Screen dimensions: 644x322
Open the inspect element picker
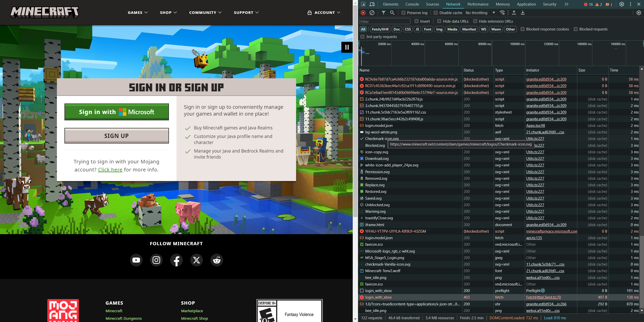coord(363,4)
